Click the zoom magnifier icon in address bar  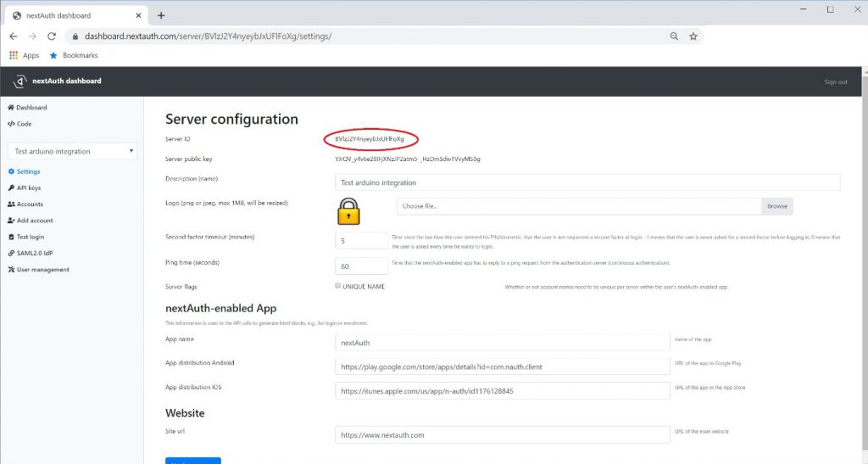tap(674, 36)
